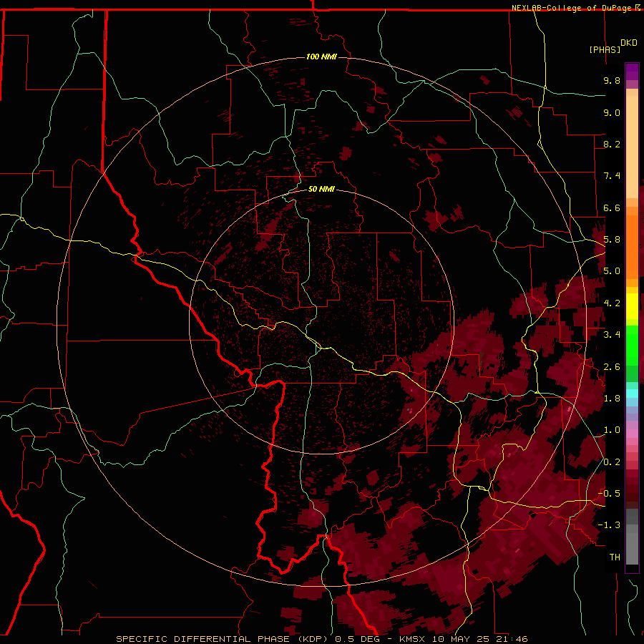Click the 8.2 scale value

coord(612,144)
